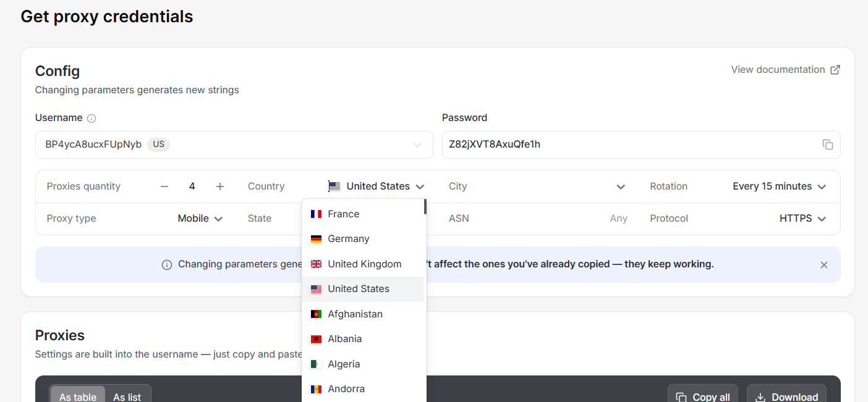Click the info icon in the blue banner

167,265
